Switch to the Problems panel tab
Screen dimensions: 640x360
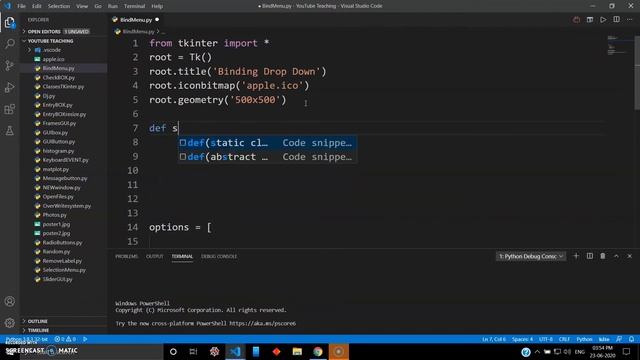click(x=127, y=256)
